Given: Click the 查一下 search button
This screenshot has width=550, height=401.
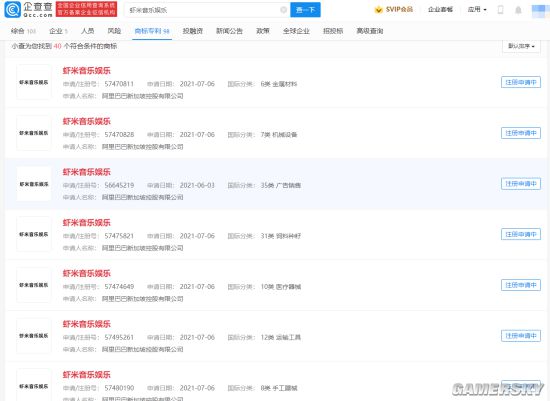Looking at the screenshot, I should click(x=305, y=10).
